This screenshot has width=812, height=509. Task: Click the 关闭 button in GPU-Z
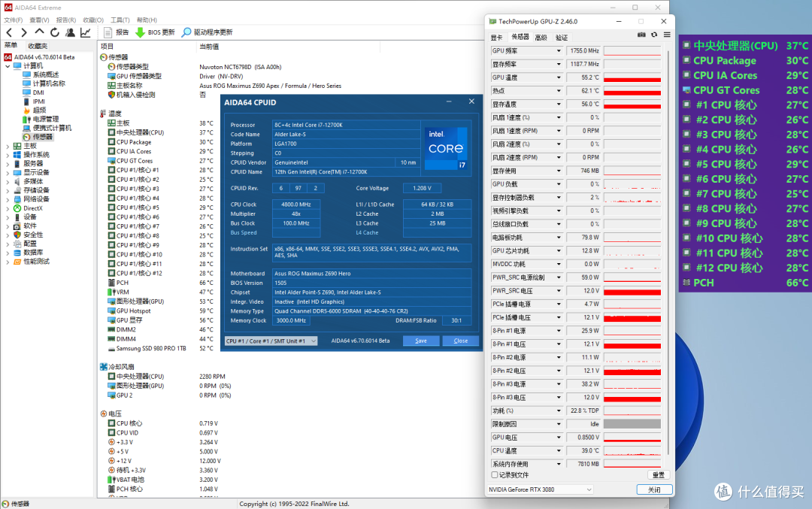coord(654,489)
